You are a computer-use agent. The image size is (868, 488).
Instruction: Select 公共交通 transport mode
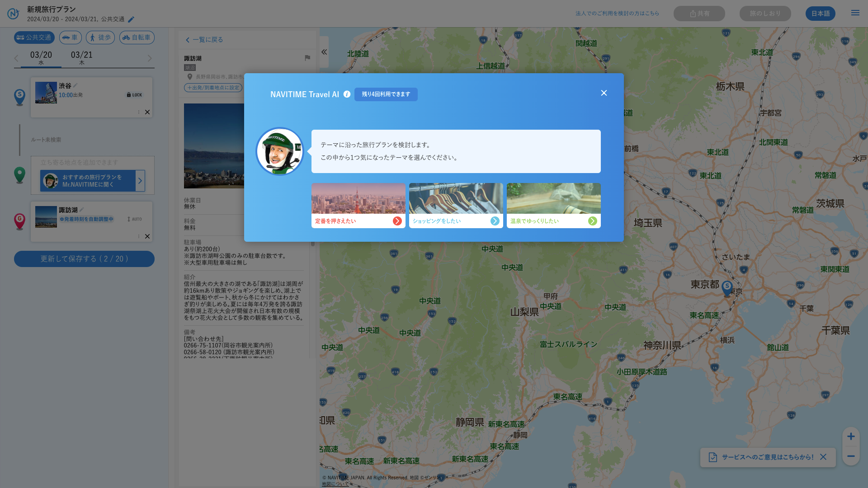[x=34, y=38]
